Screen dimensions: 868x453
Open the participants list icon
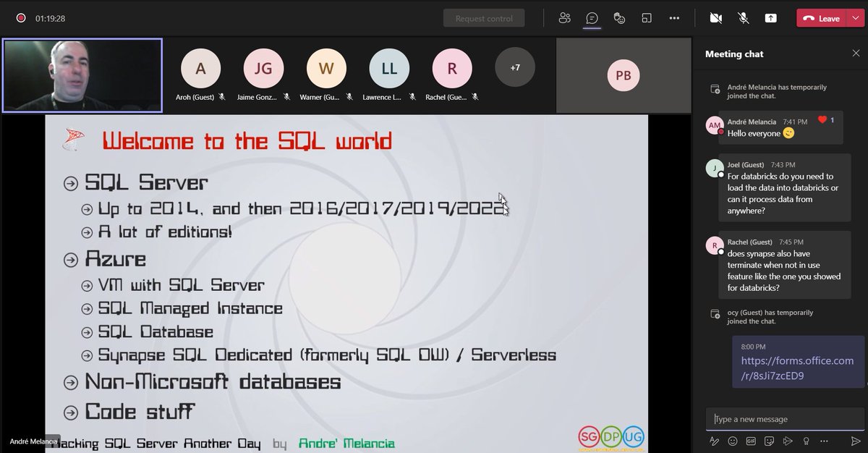tap(565, 18)
